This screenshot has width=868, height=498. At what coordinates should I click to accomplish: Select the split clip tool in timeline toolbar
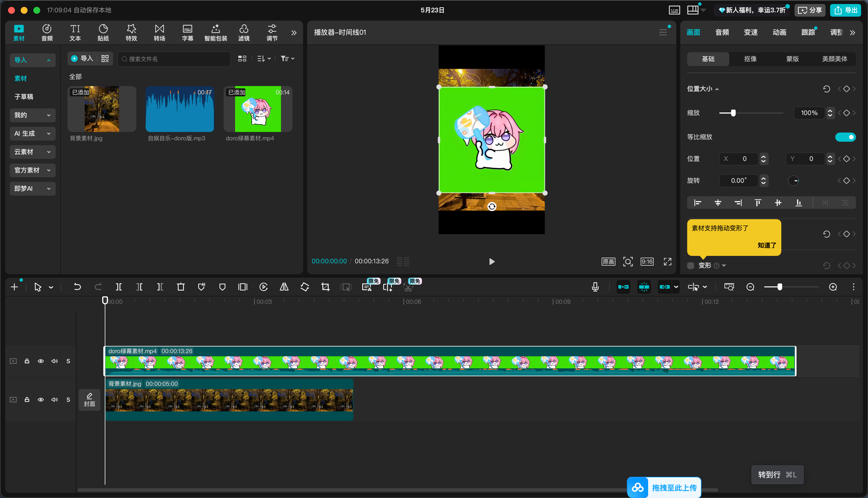pos(119,287)
